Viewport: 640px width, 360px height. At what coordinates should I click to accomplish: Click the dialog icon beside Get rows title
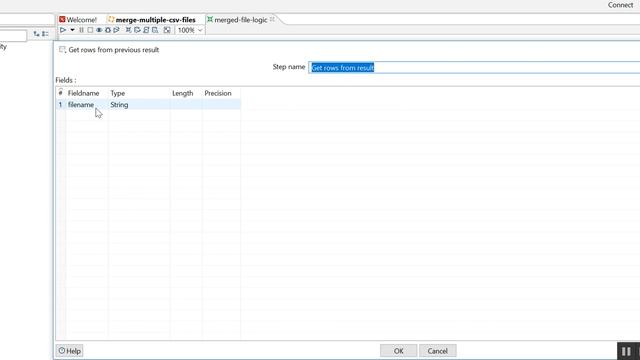(62, 49)
